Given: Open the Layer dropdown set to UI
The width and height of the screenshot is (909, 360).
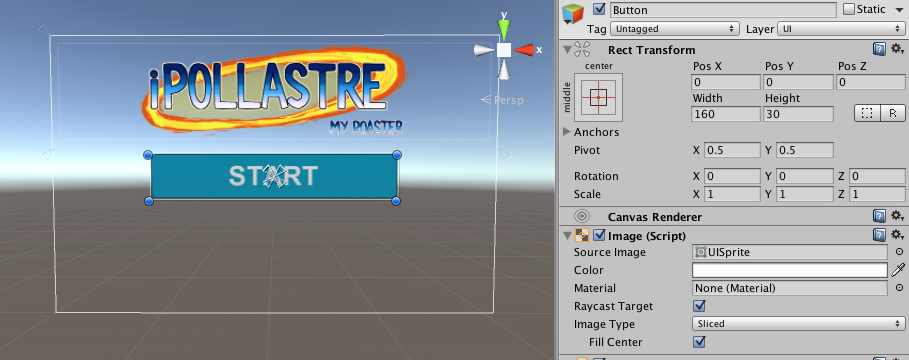Looking at the screenshot, I should click(x=841, y=28).
